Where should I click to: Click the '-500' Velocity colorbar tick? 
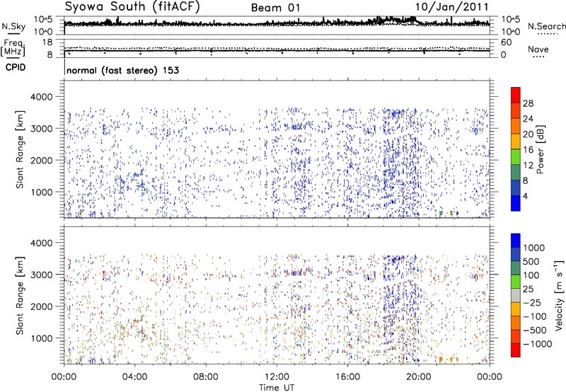[535, 330]
